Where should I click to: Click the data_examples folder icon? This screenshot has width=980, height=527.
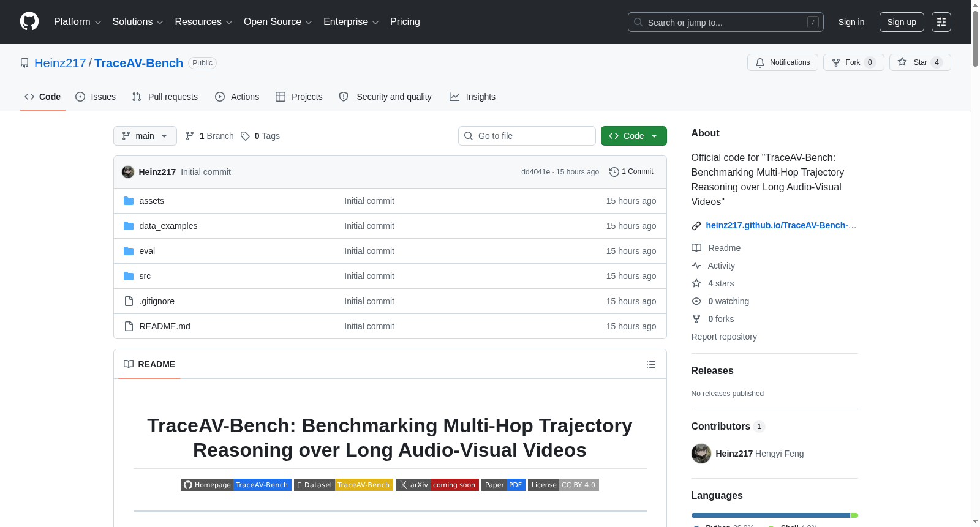(x=129, y=226)
